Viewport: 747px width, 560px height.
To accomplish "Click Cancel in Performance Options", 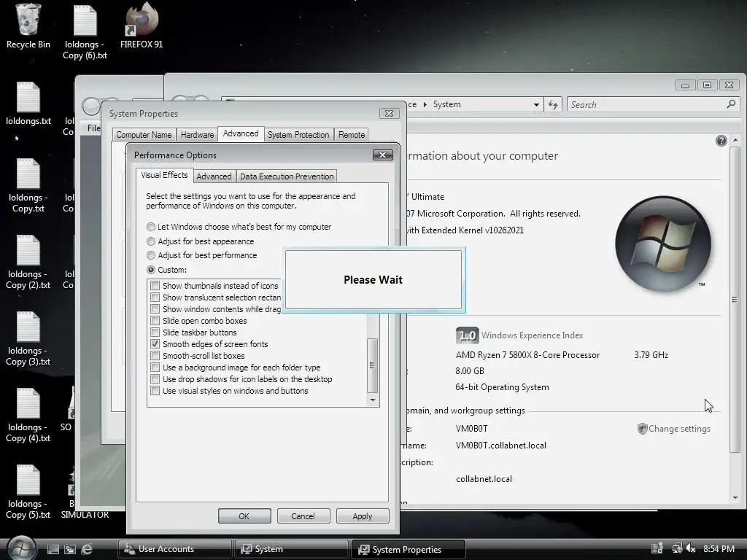I will (x=303, y=516).
